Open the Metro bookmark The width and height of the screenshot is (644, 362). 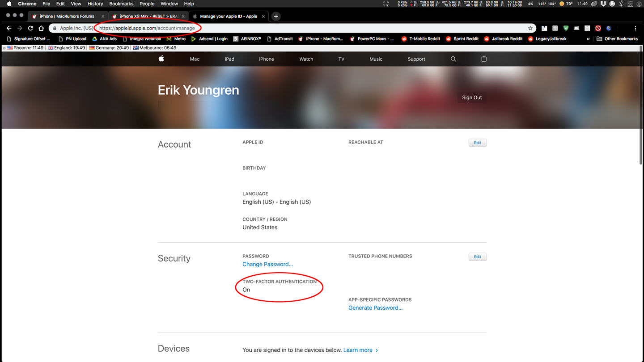click(x=176, y=39)
